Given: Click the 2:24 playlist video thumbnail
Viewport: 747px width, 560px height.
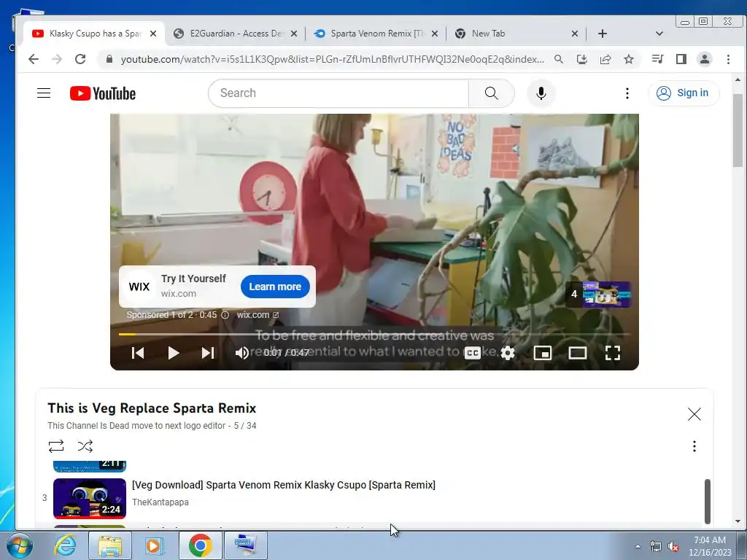Looking at the screenshot, I should [x=90, y=499].
